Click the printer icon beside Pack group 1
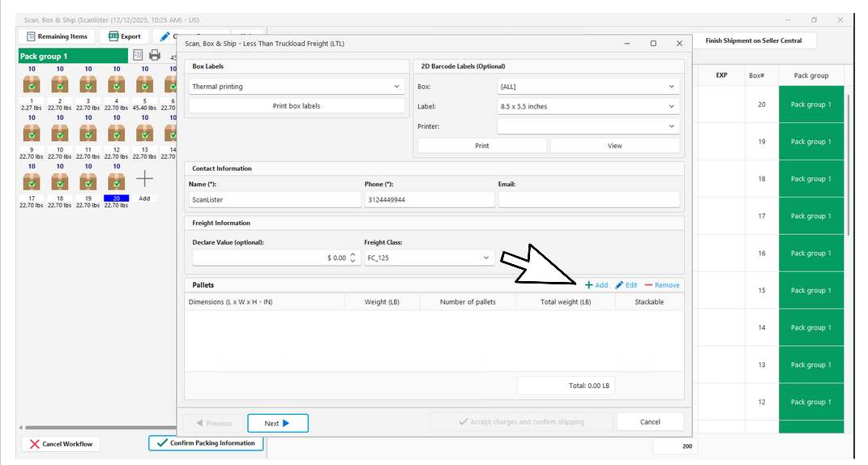Image resolution: width=868 pixels, height=465 pixels. coord(155,55)
